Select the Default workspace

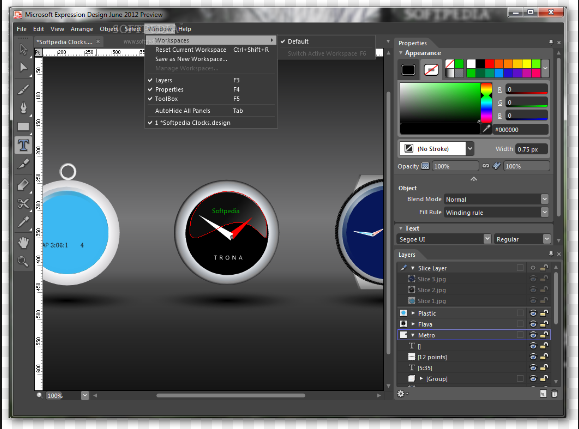(326, 42)
